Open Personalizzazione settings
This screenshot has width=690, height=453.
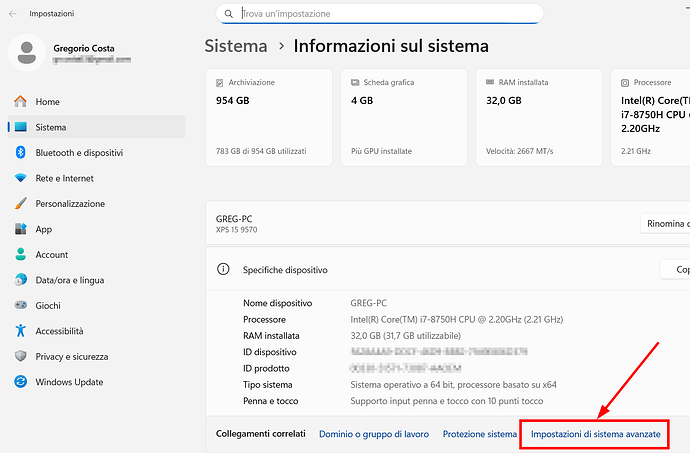pyautogui.click(x=96, y=203)
